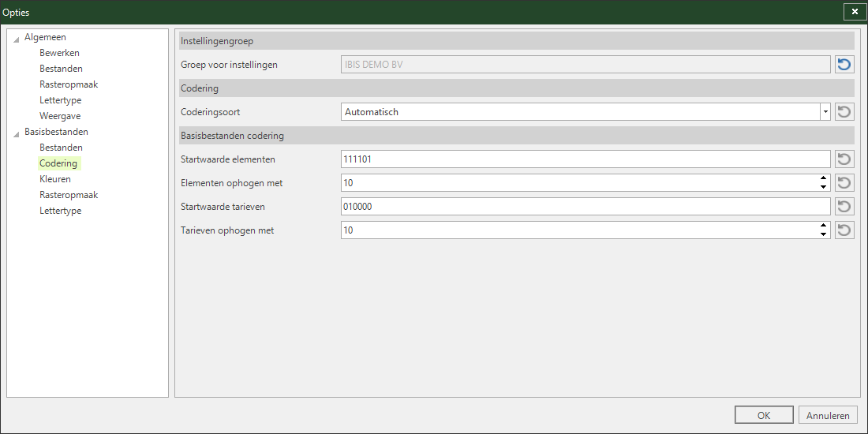This screenshot has height=434, width=868.
Task: Select Bestanden under Basisbestanden
Action: 61,148
